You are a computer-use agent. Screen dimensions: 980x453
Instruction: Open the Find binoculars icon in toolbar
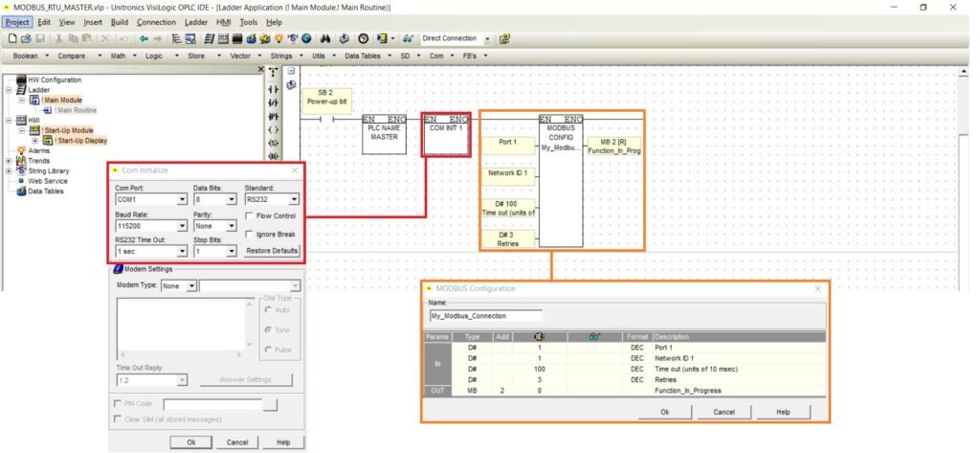point(325,39)
